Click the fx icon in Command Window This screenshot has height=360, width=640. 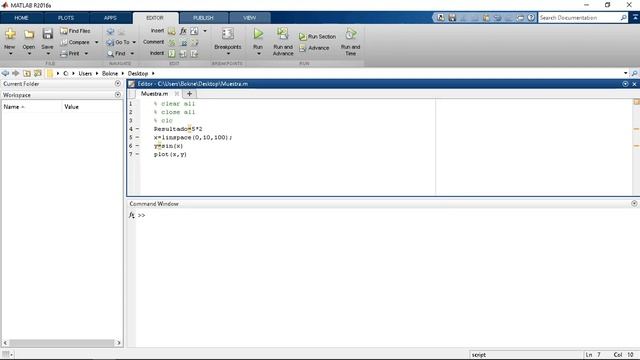pos(131,215)
